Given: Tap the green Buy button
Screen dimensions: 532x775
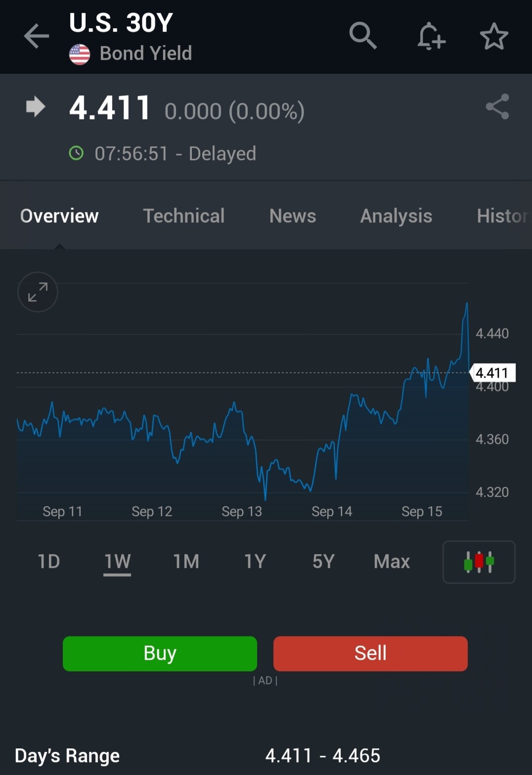Looking at the screenshot, I should point(160,653).
